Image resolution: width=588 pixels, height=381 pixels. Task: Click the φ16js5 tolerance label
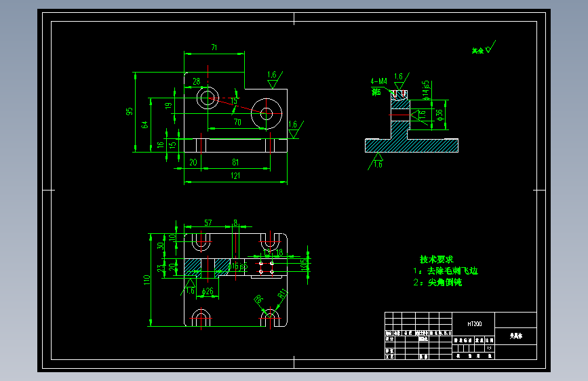(x=238, y=266)
